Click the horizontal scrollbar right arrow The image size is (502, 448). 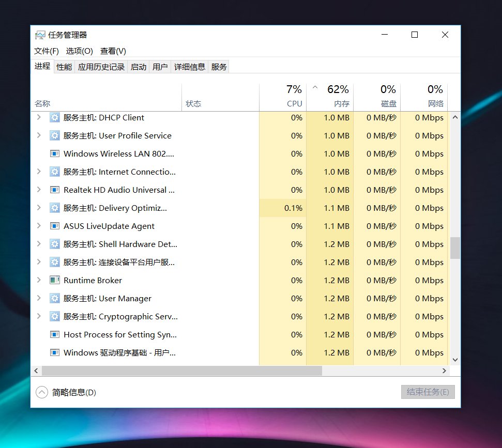tap(444, 370)
